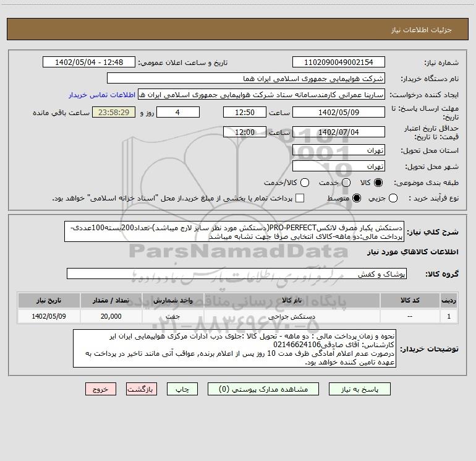Viewport: 476px width, 461px height.
Task: Click the response deadline time 12:50 field
Action: 245,112
